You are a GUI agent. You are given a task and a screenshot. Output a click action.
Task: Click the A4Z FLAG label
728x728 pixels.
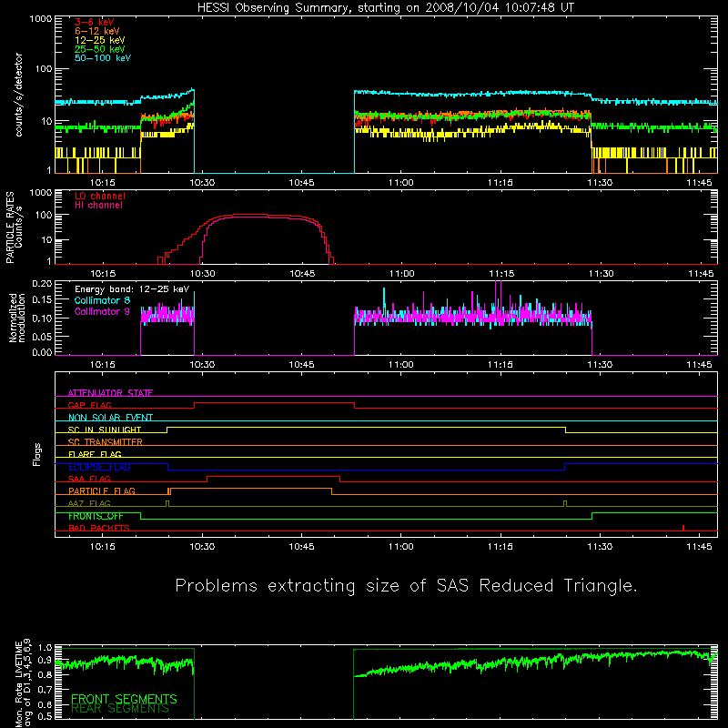click(89, 503)
